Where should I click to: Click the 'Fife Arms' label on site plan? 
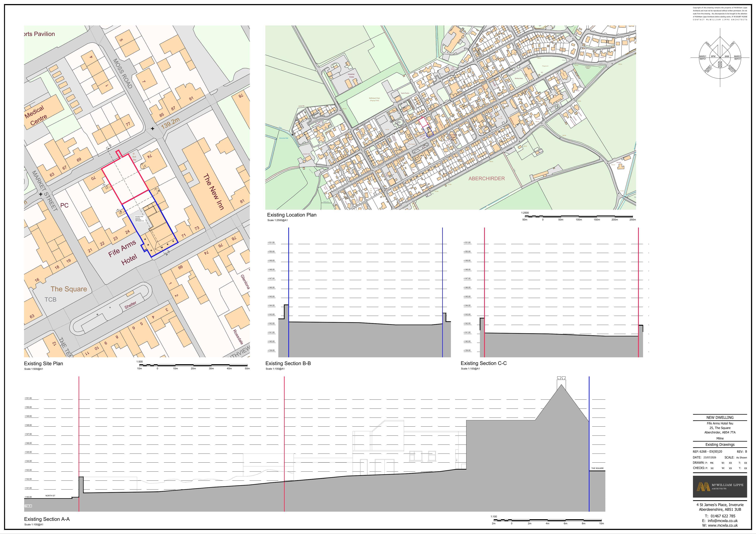coord(122,249)
